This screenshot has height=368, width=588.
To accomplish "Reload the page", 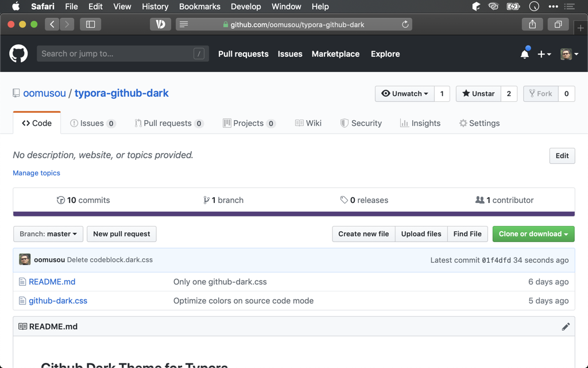I will (405, 24).
